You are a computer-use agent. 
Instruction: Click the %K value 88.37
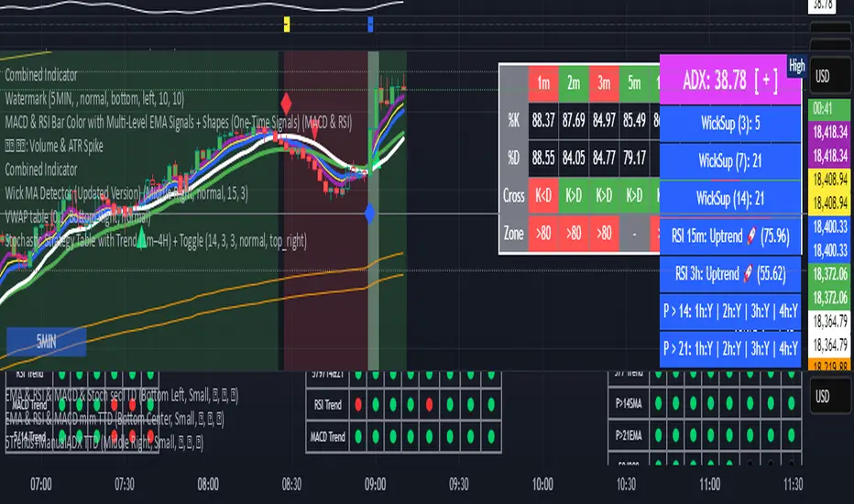[x=543, y=120]
